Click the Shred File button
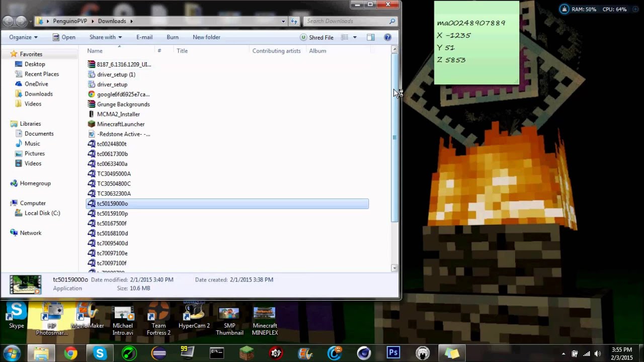Screen dimensions: 644x362 317,37
